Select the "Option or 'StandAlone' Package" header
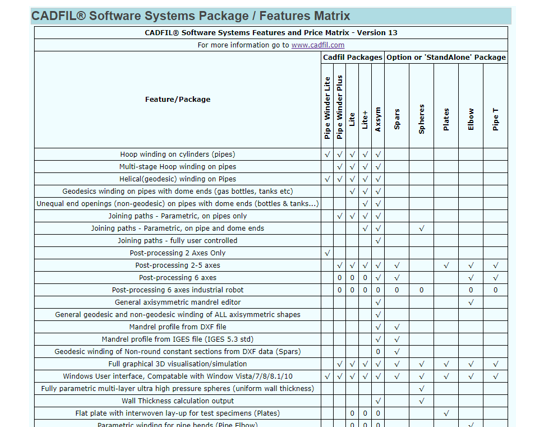545x445 pixels. [x=446, y=57]
